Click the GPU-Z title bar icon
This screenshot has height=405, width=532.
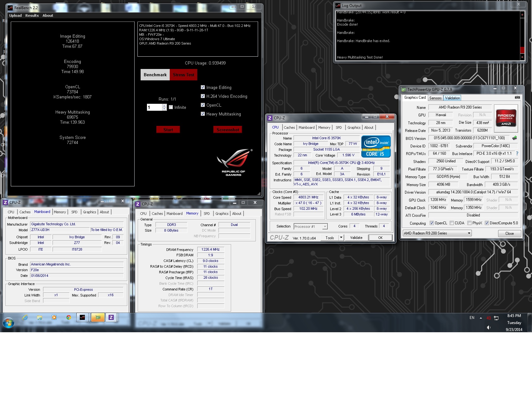coord(403,89)
